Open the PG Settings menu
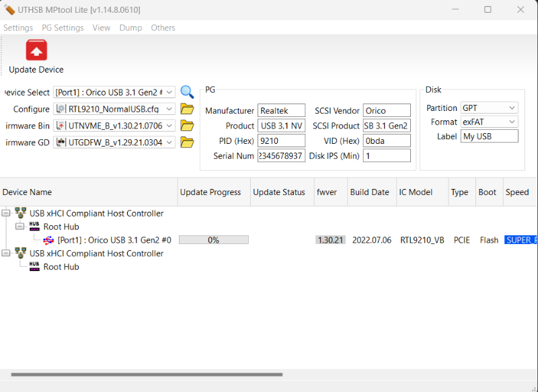 pyautogui.click(x=63, y=28)
